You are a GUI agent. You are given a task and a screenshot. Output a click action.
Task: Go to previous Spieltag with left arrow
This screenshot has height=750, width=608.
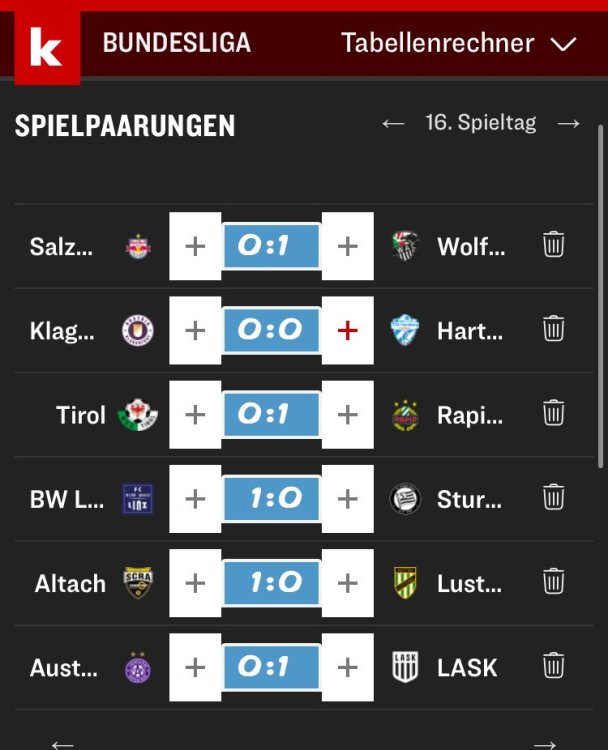[x=393, y=123]
